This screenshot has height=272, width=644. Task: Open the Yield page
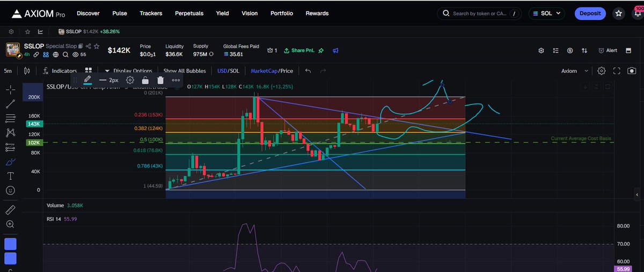[222, 13]
